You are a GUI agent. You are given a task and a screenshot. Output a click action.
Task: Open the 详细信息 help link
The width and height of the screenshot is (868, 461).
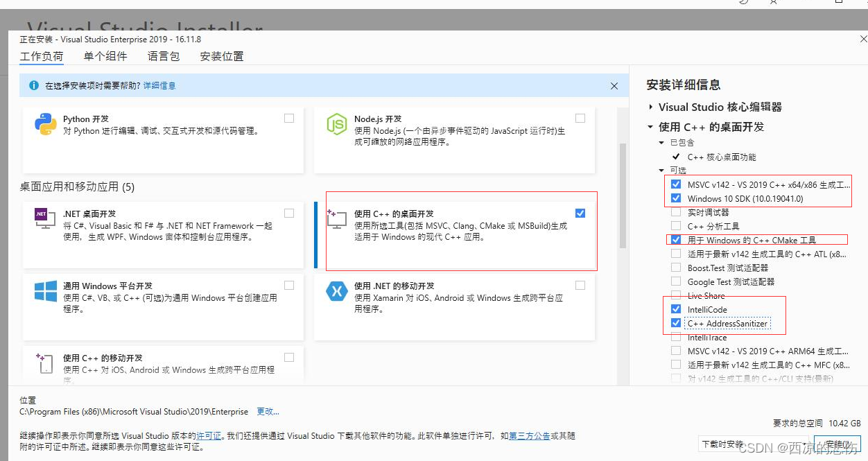coord(159,85)
